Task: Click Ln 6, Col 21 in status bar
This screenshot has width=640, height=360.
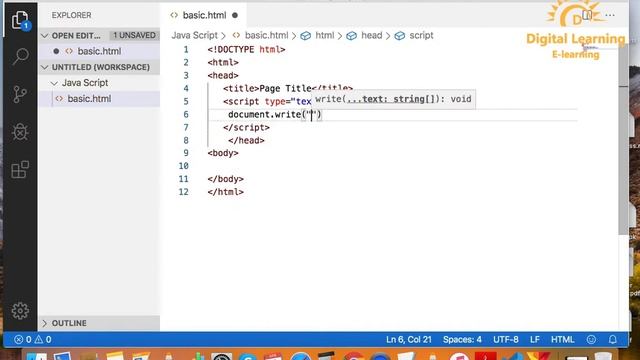Action: pyautogui.click(x=409, y=340)
